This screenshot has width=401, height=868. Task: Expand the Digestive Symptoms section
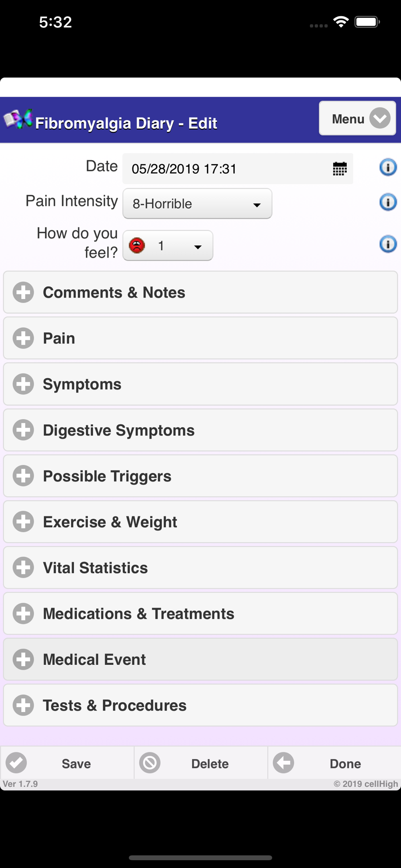pyautogui.click(x=200, y=430)
